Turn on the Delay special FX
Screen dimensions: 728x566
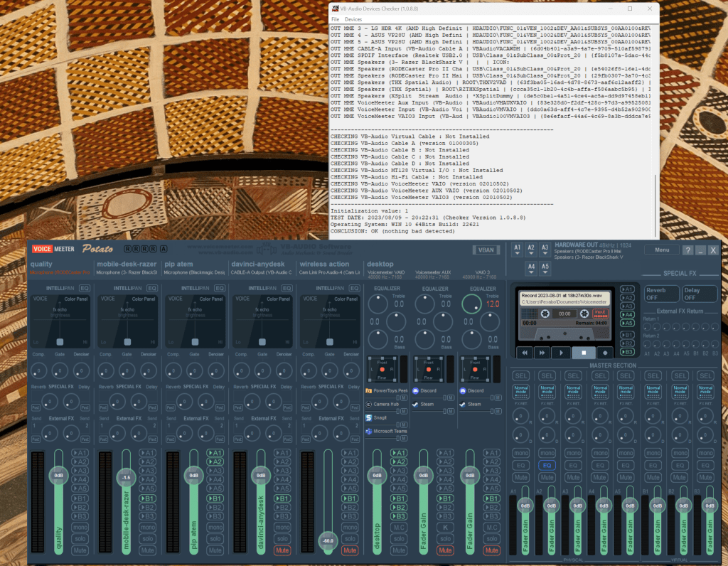[x=700, y=294]
